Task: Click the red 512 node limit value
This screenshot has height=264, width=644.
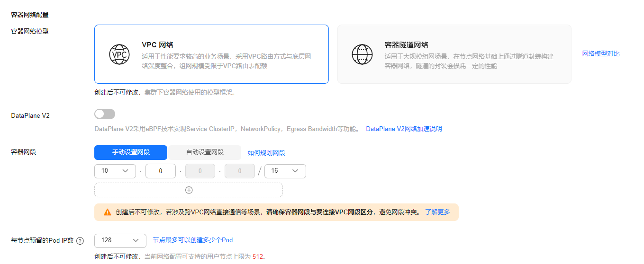Action: tap(258, 256)
